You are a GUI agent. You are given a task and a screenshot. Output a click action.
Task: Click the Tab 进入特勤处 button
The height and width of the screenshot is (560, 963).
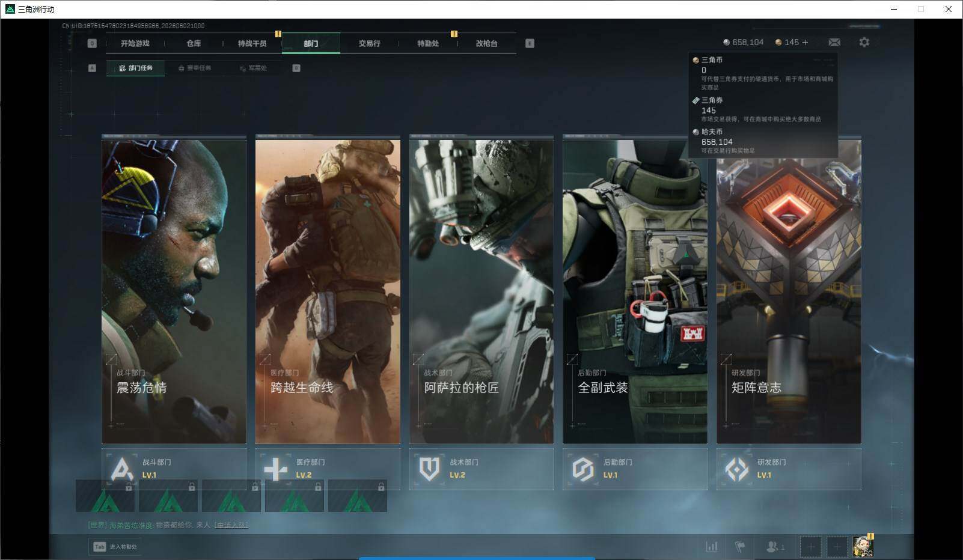115,547
